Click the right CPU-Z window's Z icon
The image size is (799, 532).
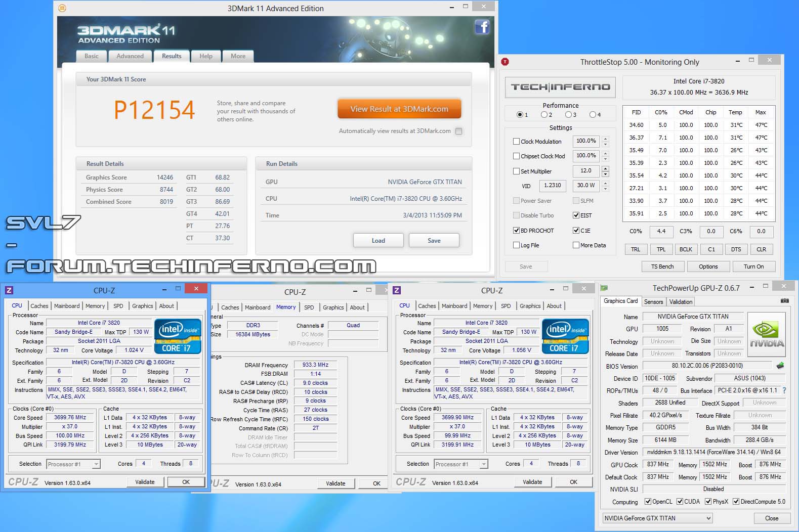(x=397, y=290)
